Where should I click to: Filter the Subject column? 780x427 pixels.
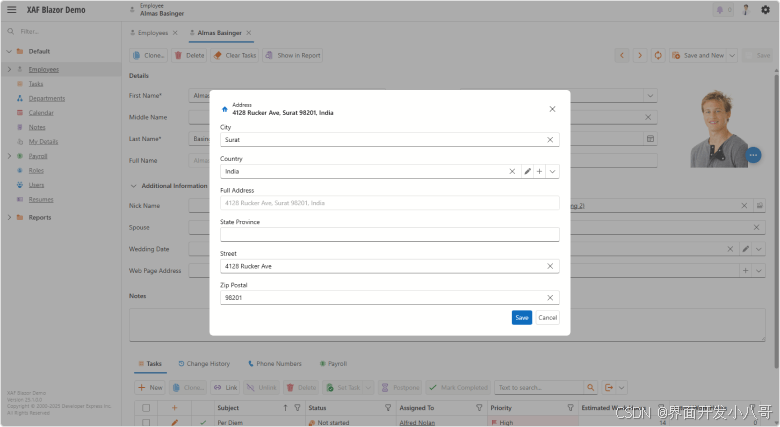(297, 408)
